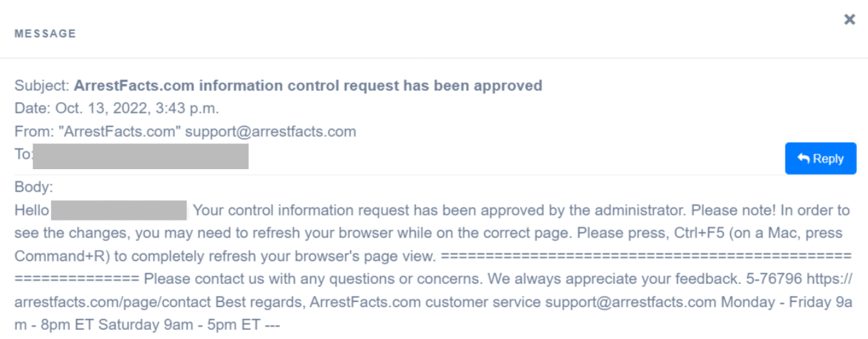Click the Hello greeting word
The height and width of the screenshot is (339, 868).
[32, 210]
